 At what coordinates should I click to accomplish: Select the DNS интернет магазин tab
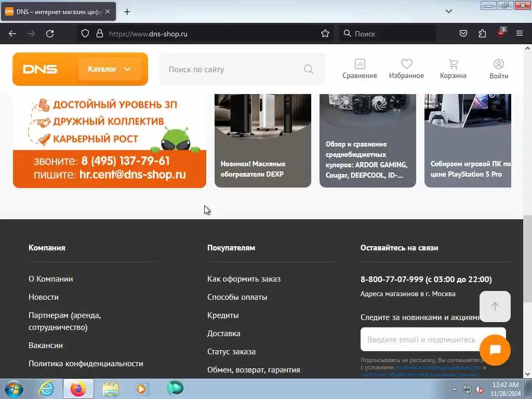click(x=58, y=11)
